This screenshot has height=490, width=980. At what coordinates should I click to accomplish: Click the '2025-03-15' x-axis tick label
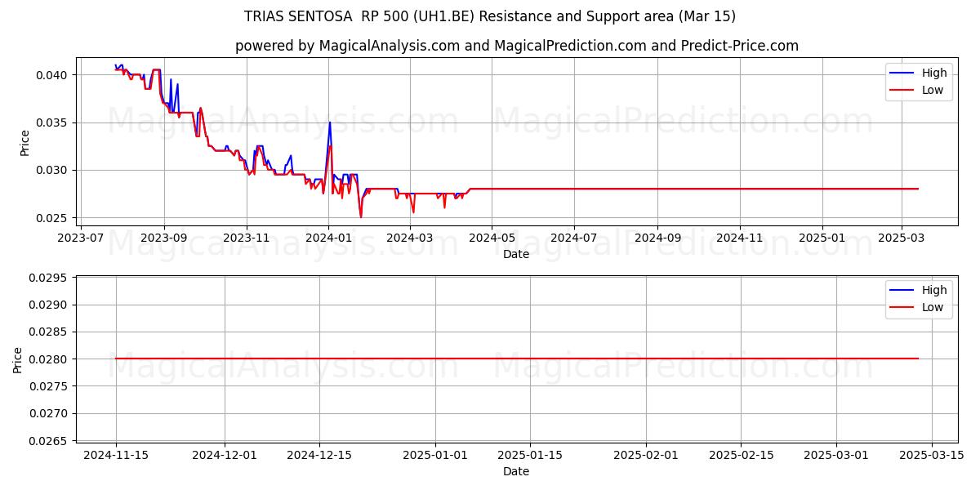click(x=931, y=456)
